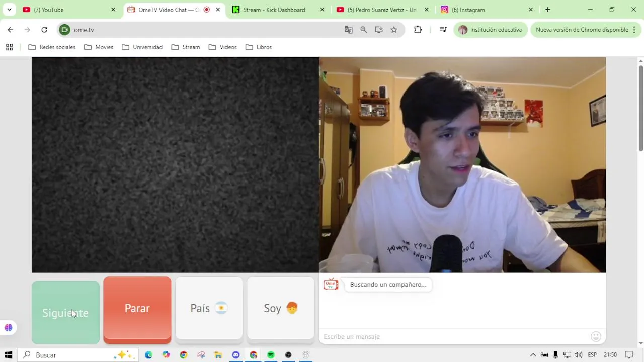The height and width of the screenshot is (362, 644).
Task: Close the Instagram tab
Action: [530, 10]
